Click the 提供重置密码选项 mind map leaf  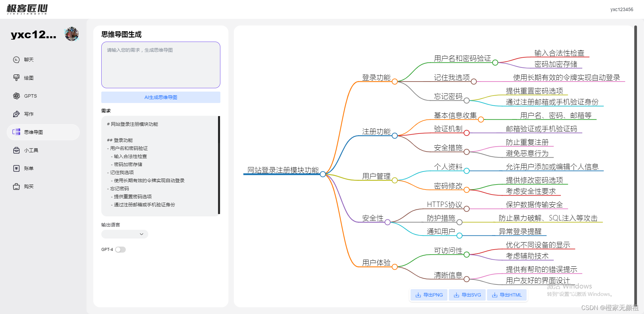[x=534, y=91]
